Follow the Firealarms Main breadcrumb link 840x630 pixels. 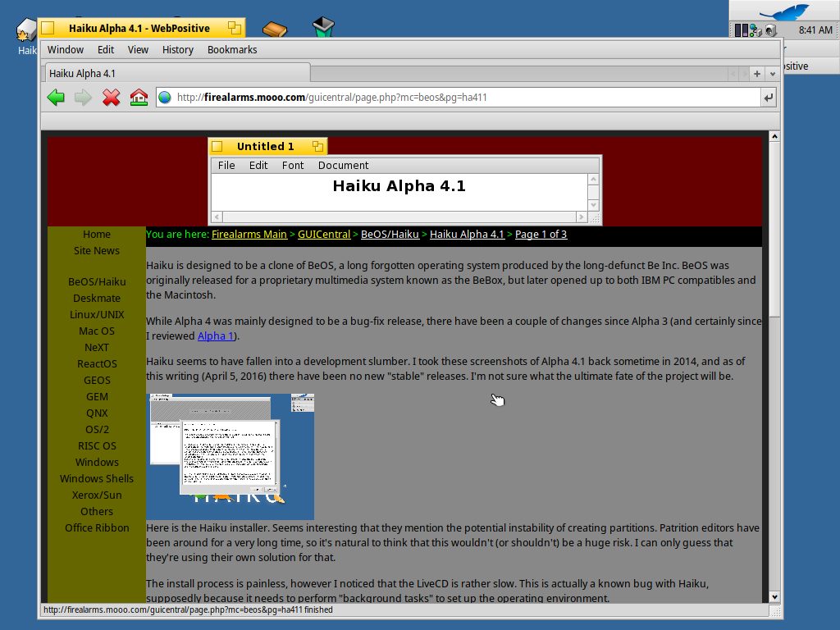tap(249, 234)
